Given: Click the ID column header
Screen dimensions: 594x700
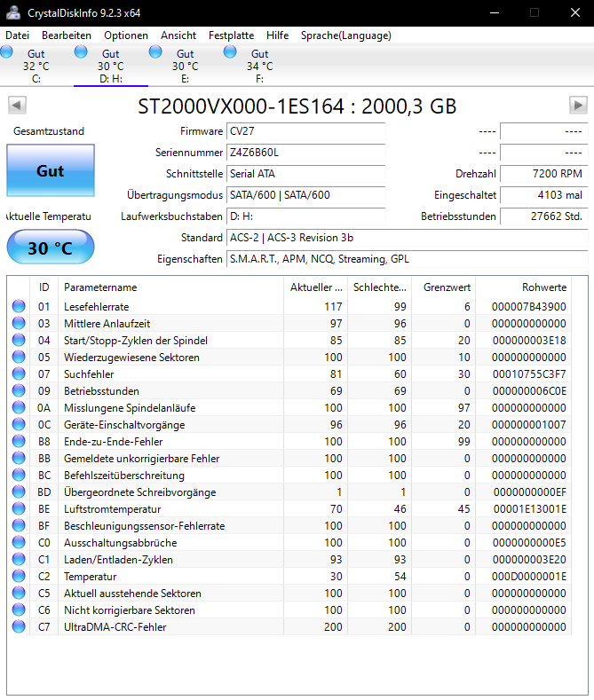Looking at the screenshot, I should click(44, 287).
